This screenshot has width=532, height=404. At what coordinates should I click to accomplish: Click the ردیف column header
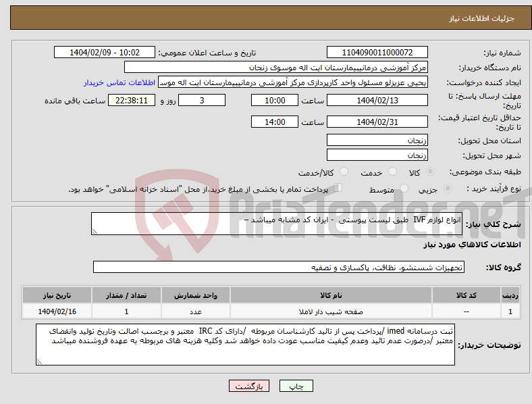510,295
